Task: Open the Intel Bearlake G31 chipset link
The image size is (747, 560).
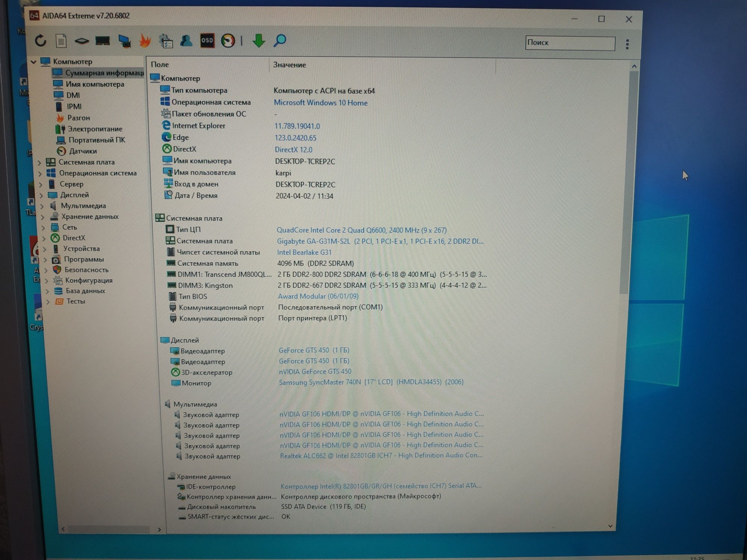Action: coord(304,252)
